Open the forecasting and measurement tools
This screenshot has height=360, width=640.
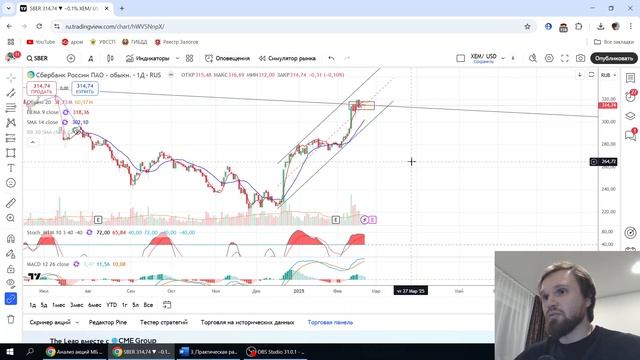(x=11, y=138)
